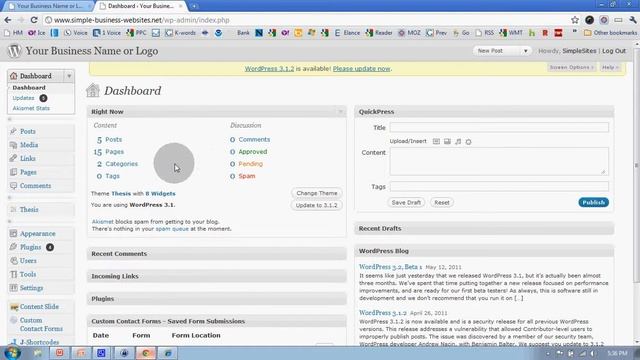Click the Please update now link
The width and height of the screenshot is (640, 360).
tap(361, 69)
